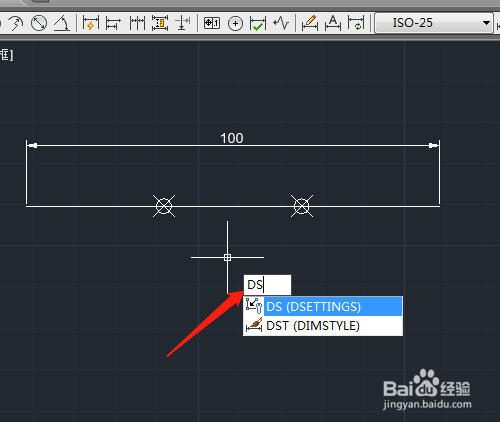Select the 100 dimension text
Viewport: 500px width, 422px height.
(232, 138)
